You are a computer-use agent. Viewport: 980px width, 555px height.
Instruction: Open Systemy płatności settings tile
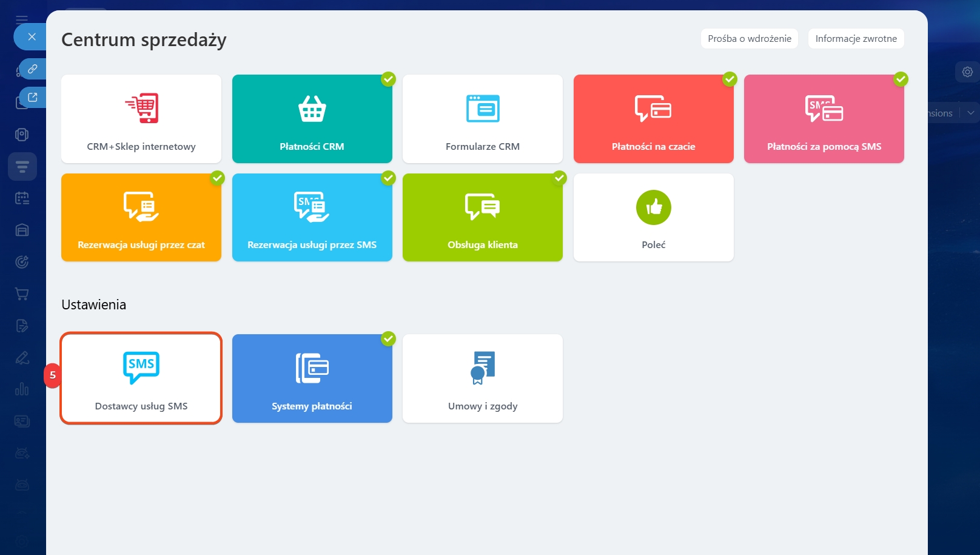pyautogui.click(x=312, y=378)
